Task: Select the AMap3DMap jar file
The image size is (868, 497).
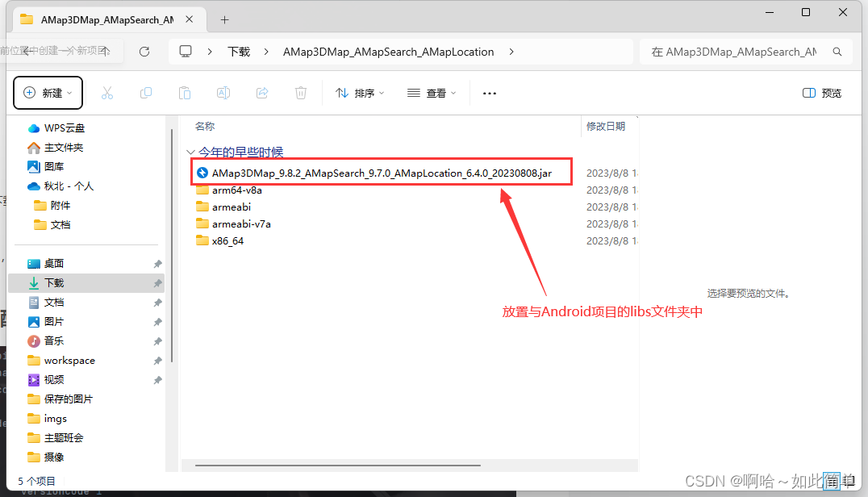Action: 382,173
